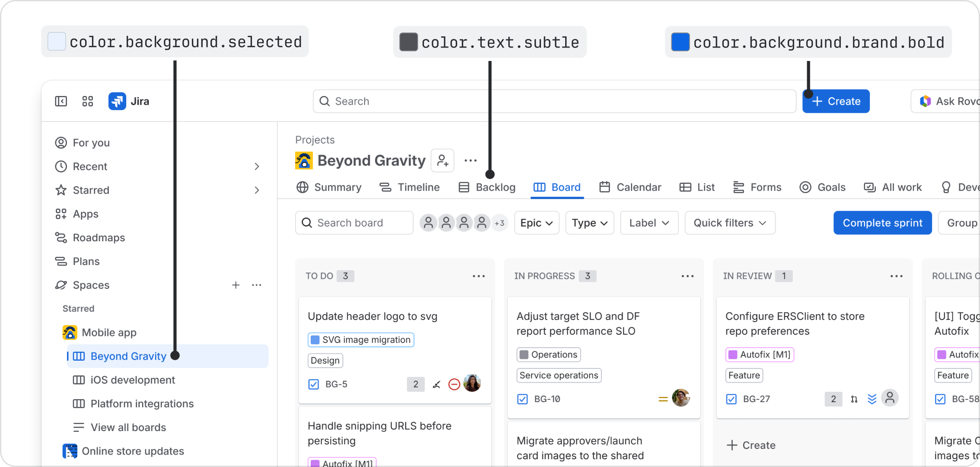Click the BG-10 task type checkbox icon
Screen dimensions: 980x467
pos(522,399)
